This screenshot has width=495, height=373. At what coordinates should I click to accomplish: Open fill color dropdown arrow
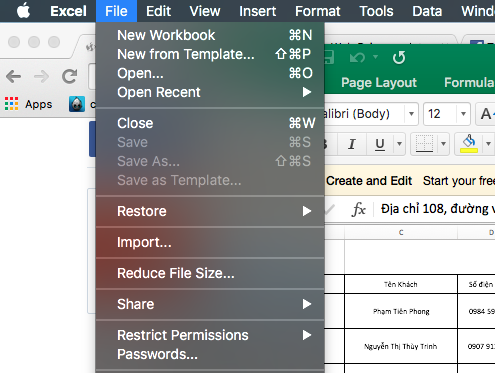pos(488,144)
